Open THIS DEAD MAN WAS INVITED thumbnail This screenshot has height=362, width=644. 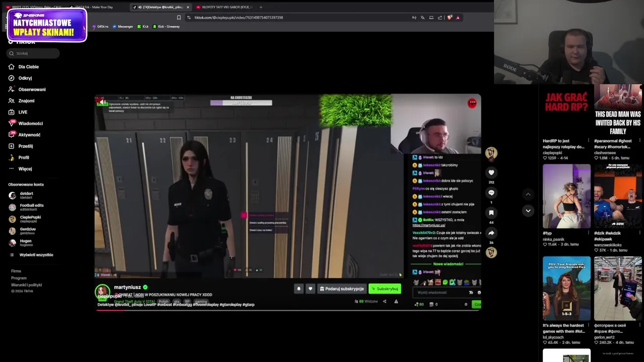click(618, 111)
